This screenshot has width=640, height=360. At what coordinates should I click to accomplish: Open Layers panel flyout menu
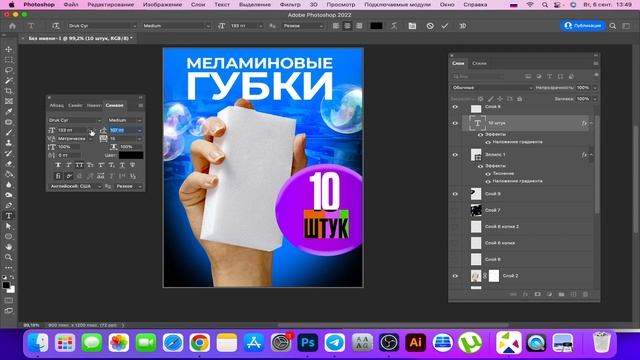tap(596, 63)
